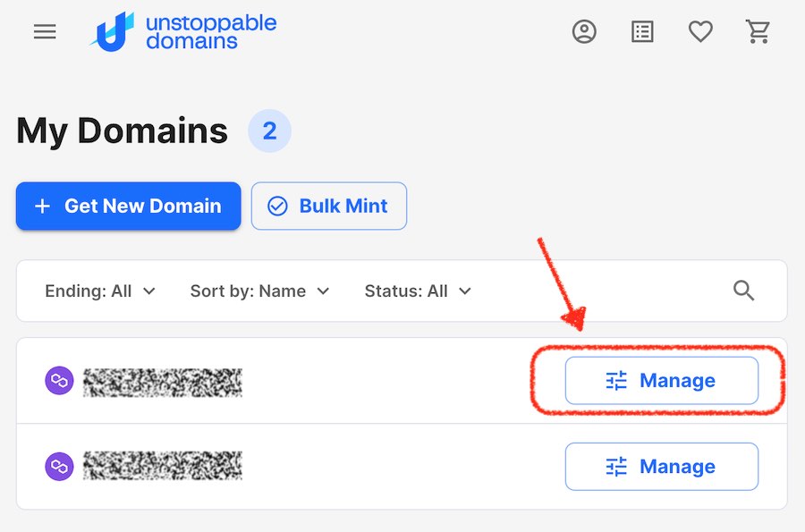Click the search magnifier in filter bar

(743, 291)
